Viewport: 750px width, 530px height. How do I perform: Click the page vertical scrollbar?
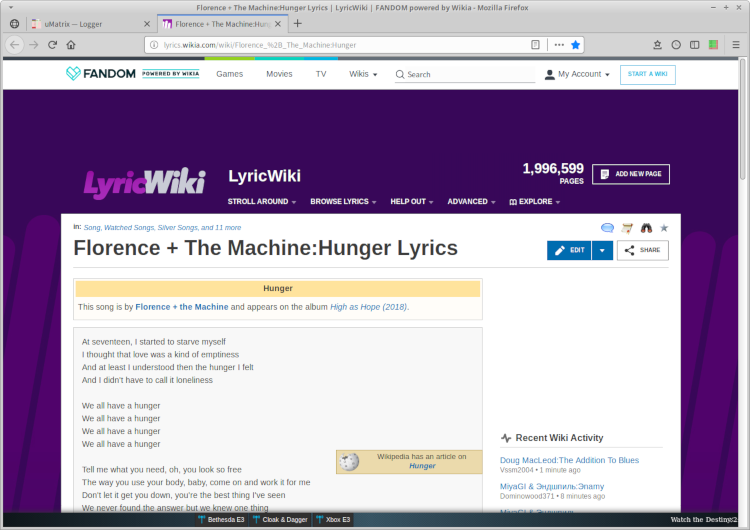pyautogui.click(x=742, y=120)
